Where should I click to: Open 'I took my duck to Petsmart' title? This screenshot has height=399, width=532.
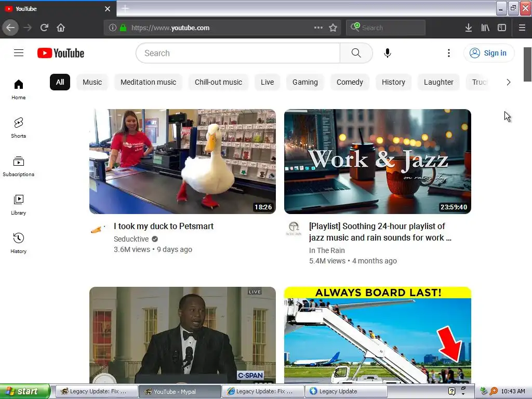(x=164, y=227)
